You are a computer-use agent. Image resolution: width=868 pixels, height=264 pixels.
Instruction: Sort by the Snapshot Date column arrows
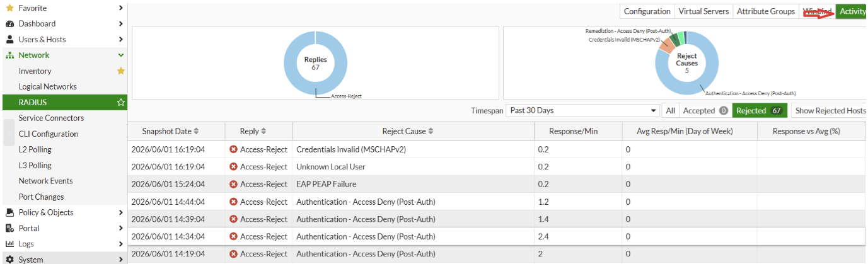pos(196,131)
